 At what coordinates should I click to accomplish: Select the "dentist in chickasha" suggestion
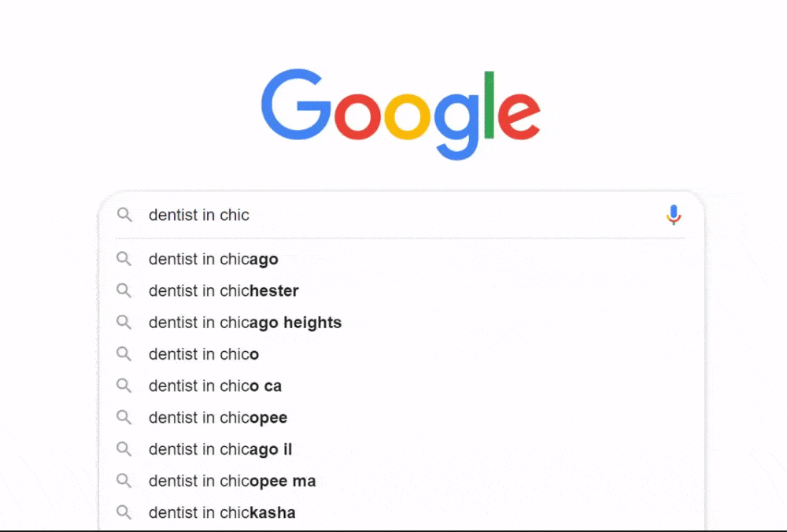(222, 512)
